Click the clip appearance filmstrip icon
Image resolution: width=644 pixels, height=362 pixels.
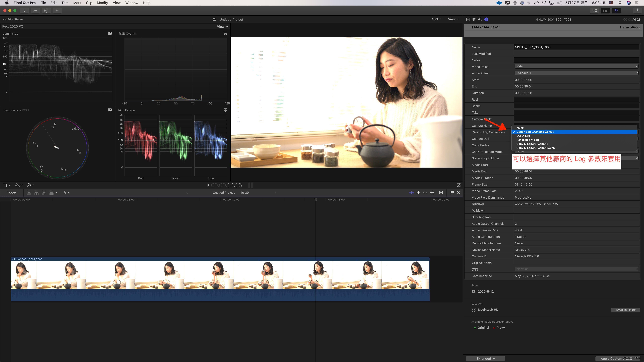441,193
